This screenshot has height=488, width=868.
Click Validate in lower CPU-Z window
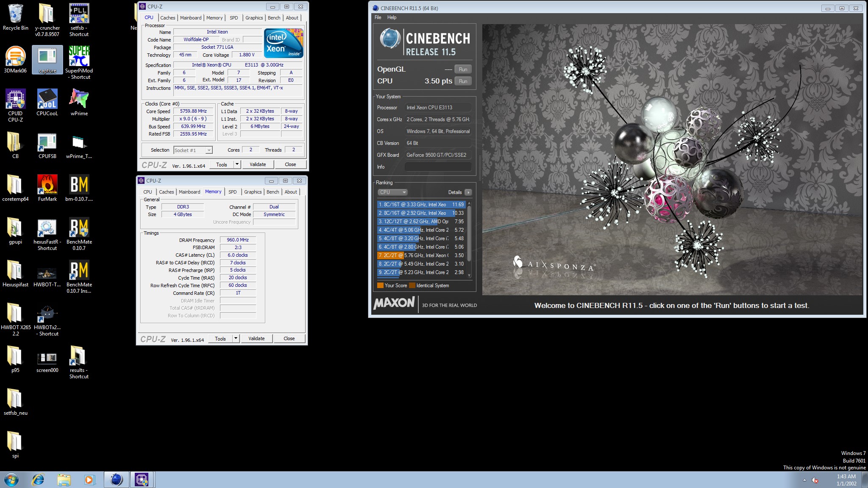[x=256, y=338]
